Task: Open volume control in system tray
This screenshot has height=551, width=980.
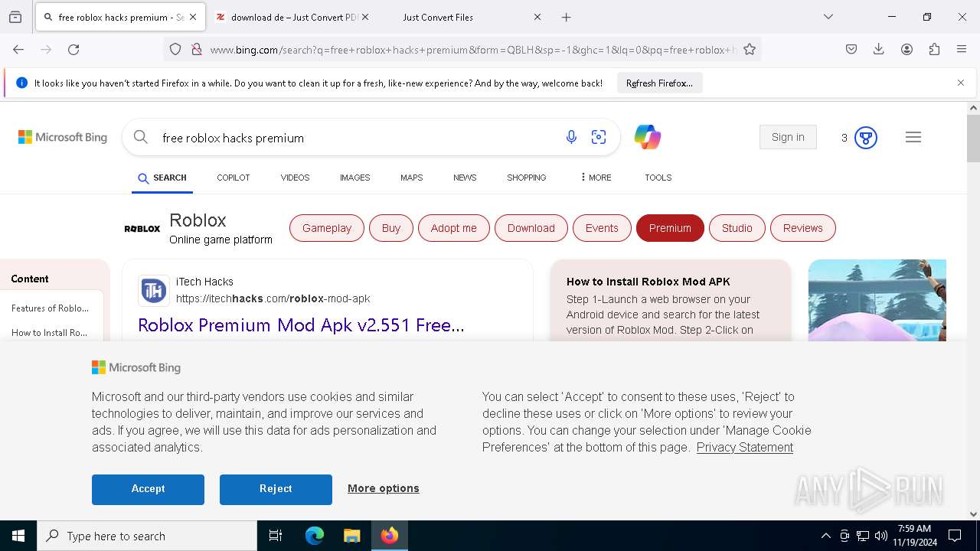Action: point(881,536)
